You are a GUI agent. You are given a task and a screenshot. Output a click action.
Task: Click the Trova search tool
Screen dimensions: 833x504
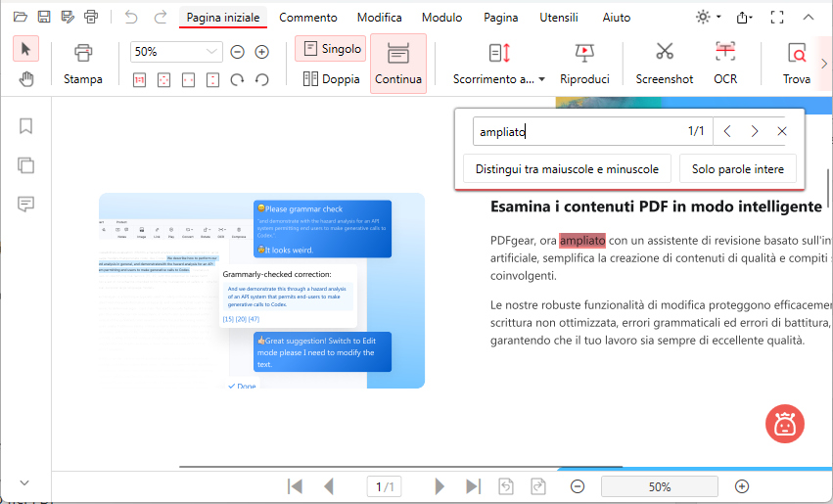click(797, 65)
